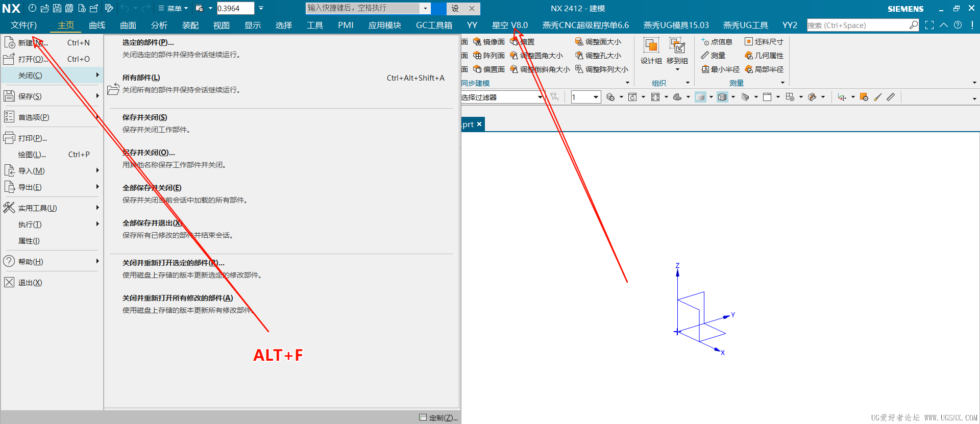The image size is (980, 424).
Task: Toggle the wireframe cube rendering style button
Action: pos(722,97)
